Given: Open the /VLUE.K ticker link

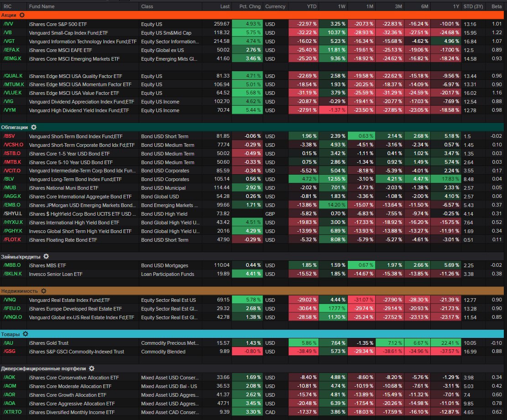Looking at the screenshot, I should pyautogui.click(x=13, y=93).
